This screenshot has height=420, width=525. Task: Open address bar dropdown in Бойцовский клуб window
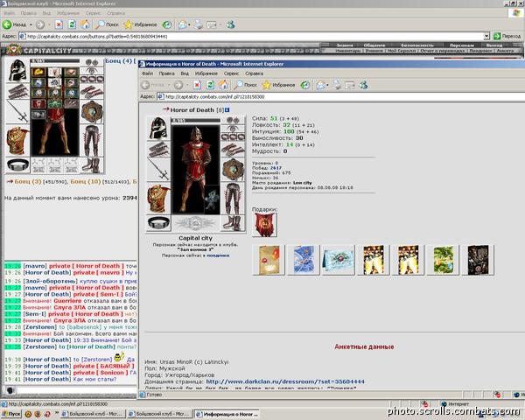[486, 36]
